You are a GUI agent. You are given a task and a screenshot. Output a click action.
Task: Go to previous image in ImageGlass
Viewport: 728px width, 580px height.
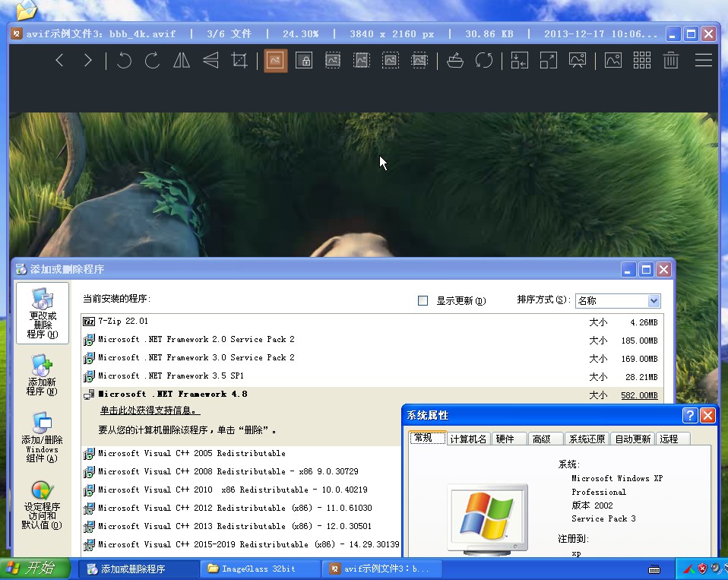pyautogui.click(x=59, y=60)
